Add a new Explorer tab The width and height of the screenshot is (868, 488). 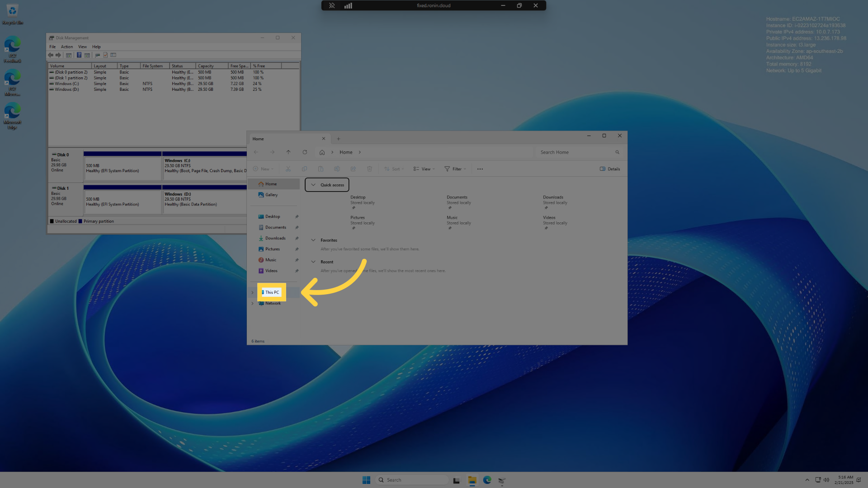(338, 139)
